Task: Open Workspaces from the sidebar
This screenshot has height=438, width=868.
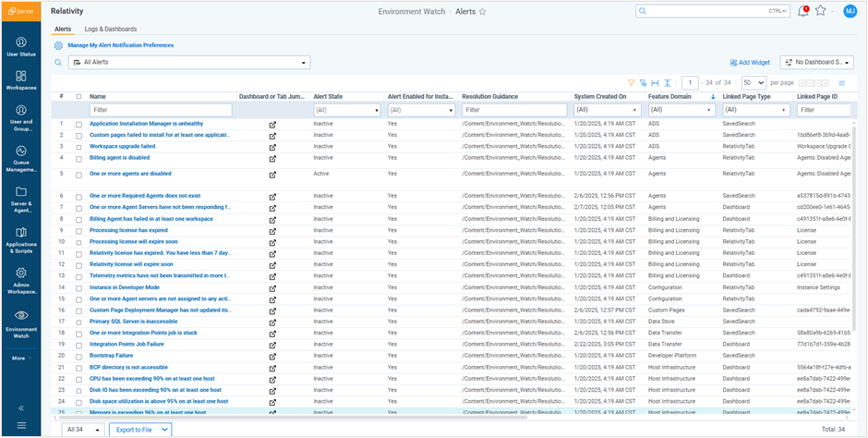Action: [20, 79]
